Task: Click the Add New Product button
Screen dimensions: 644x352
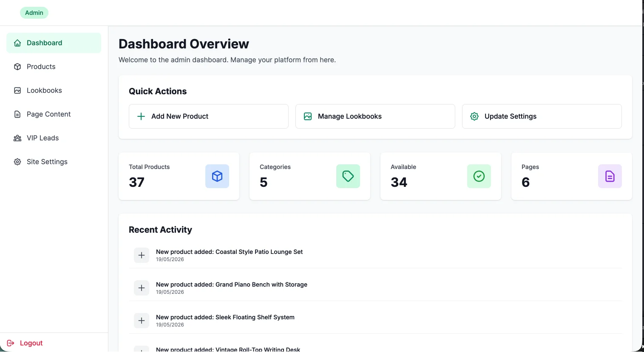Action: coord(209,116)
